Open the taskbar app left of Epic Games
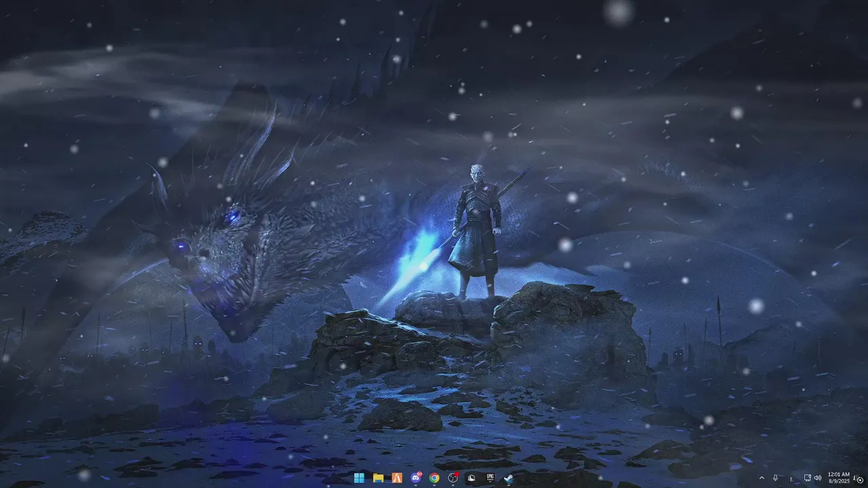Image resolution: width=868 pixels, height=488 pixels. click(471, 478)
